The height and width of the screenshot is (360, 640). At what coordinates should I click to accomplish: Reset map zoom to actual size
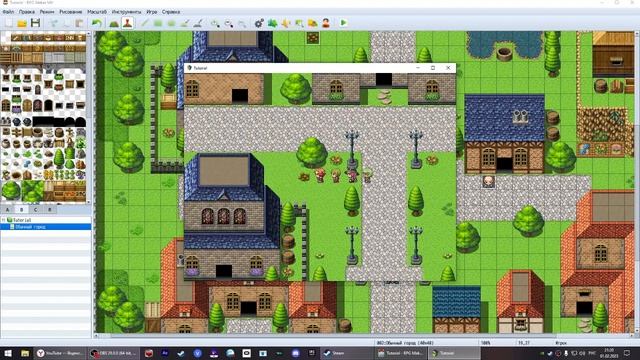tap(242, 23)
